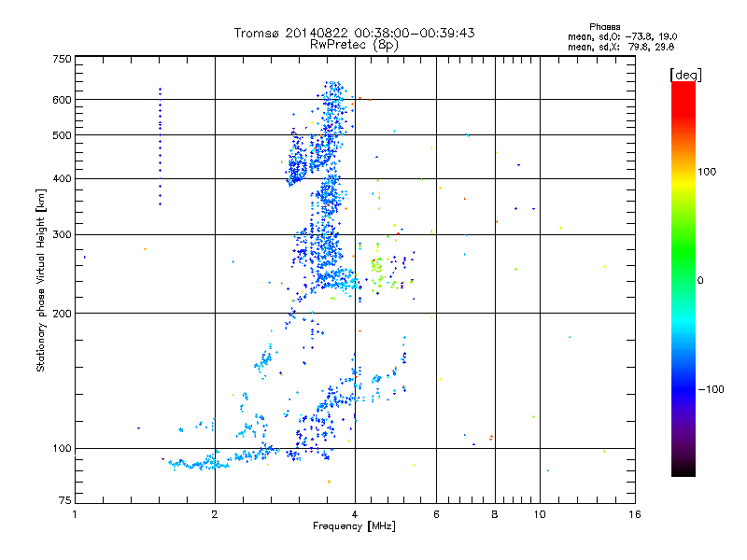The image size is (747, 560).
Task: Click the green region of the colorbar near 0
Action: (x=684, y=267)
